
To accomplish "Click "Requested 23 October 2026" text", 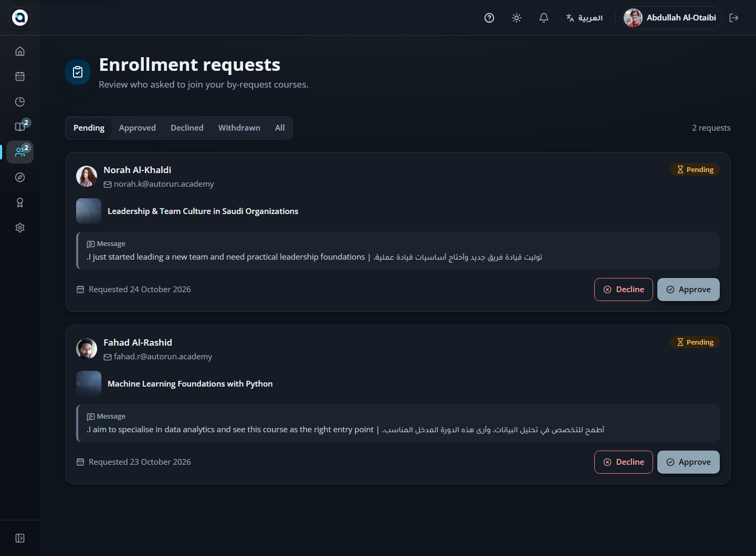I will click(x=140, y=462).
